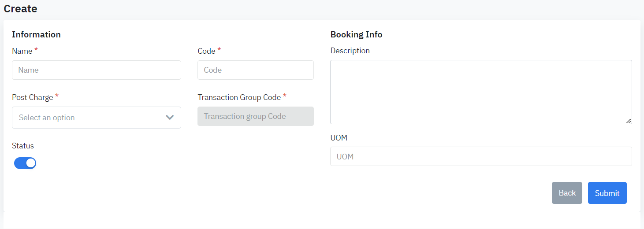Viewport: 644px width, 229px height.
Task: Click the Transaction Group Code label
Action: 239,97
